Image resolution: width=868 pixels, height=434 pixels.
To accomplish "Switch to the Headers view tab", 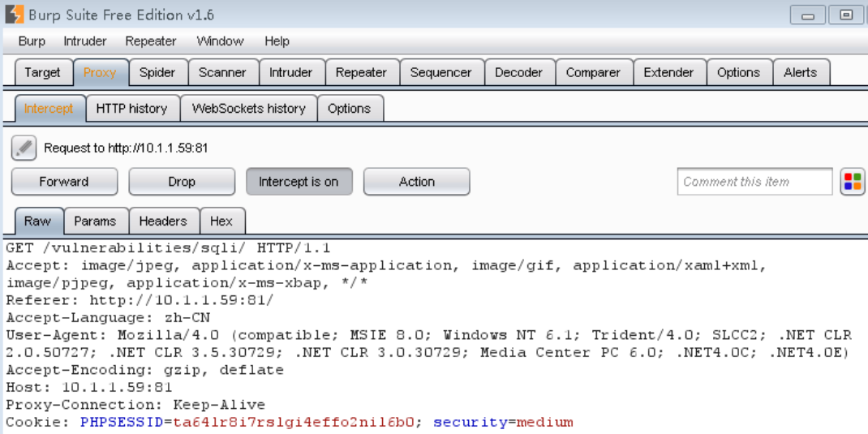I will pos(163,221).
